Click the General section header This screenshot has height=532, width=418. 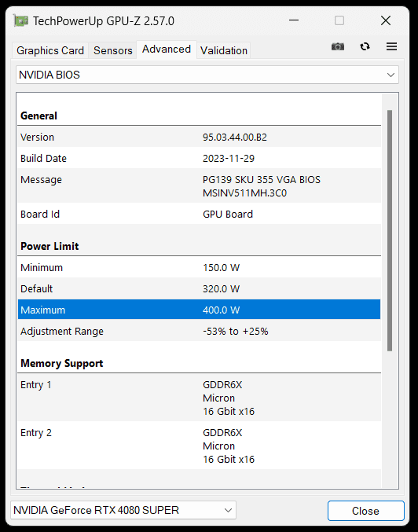(x=38, y=116)
